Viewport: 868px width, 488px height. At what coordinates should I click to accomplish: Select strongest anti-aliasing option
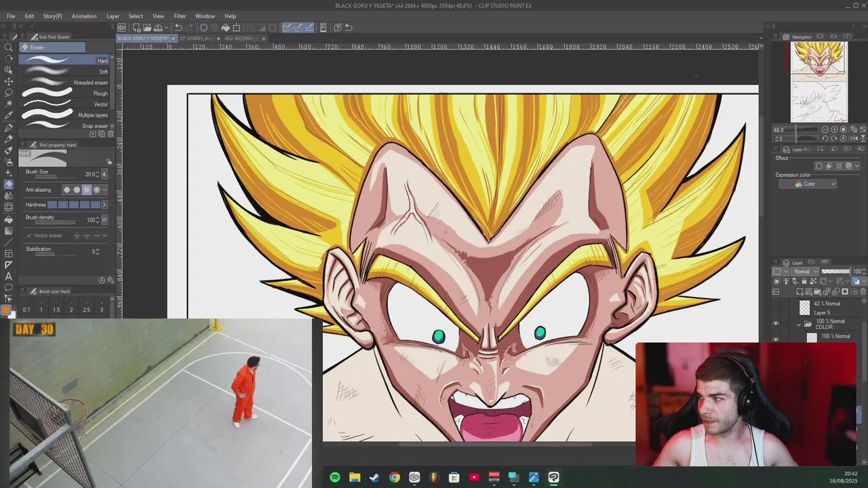(x=96, y=190)
